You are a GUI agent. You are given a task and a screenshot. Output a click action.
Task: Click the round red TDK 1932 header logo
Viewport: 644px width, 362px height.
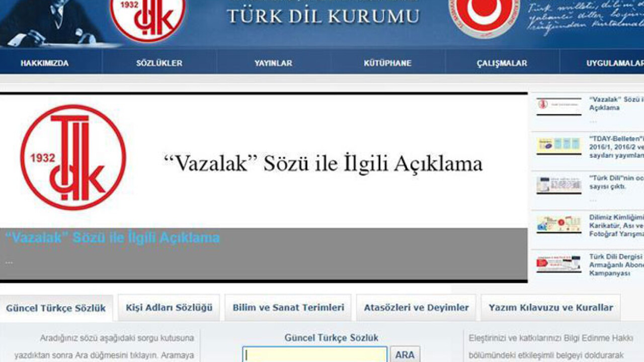click(x=147, y=16)
